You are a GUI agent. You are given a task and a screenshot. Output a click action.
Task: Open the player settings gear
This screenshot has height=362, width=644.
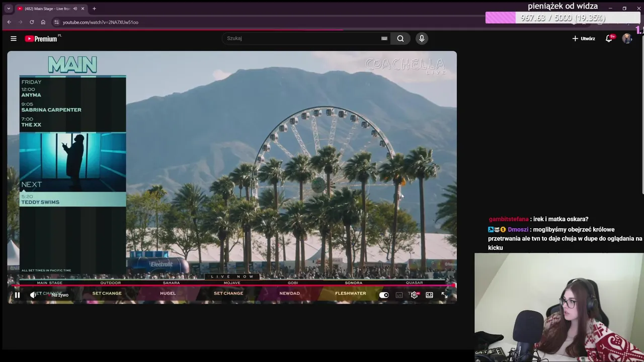click(x=414, y=295)
